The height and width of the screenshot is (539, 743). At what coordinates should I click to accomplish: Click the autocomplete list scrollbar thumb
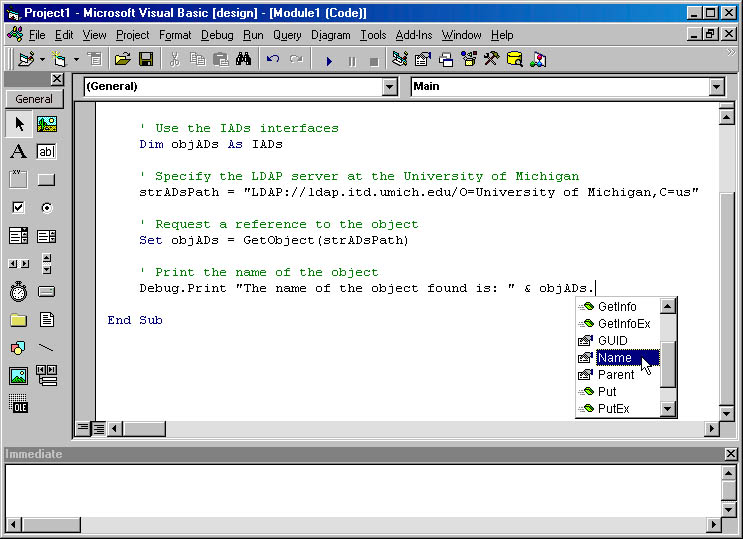pos(669,364)
